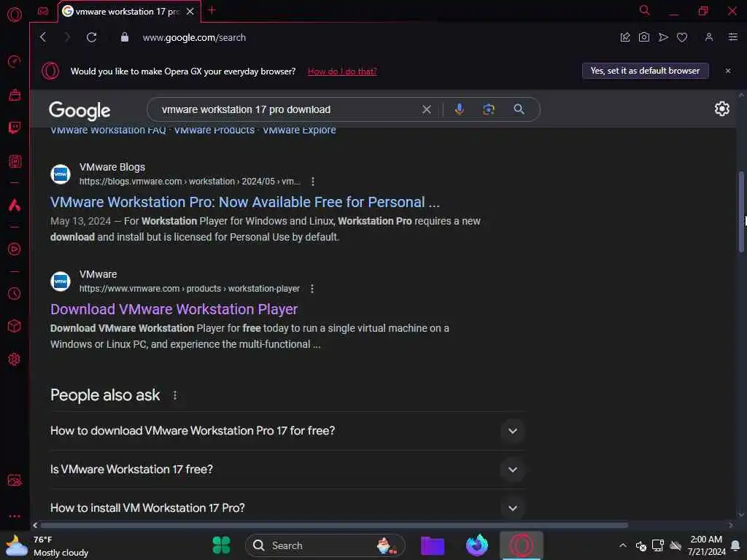Click the address bar URL
747x560 pixels.
(194, 38)
